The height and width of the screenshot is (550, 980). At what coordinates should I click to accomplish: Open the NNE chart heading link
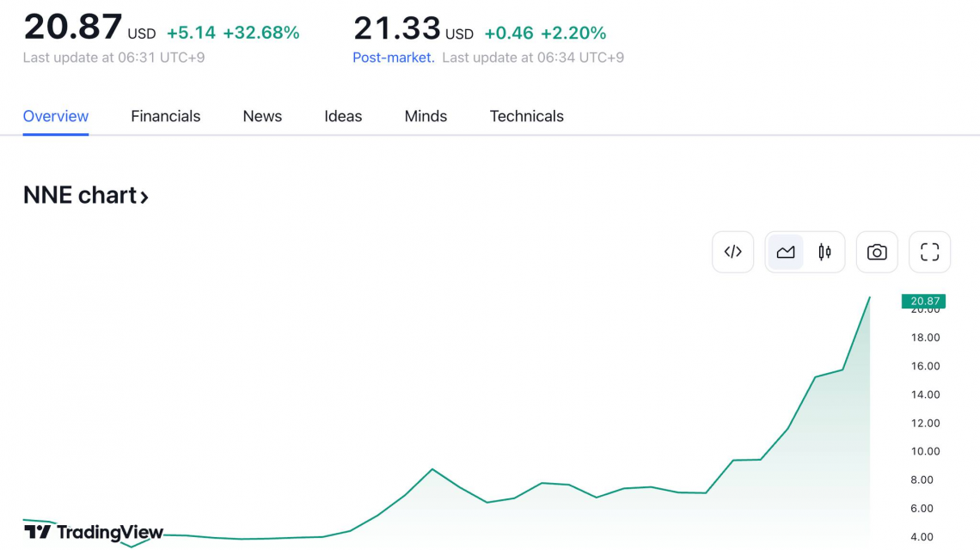[x=79, y=195]
